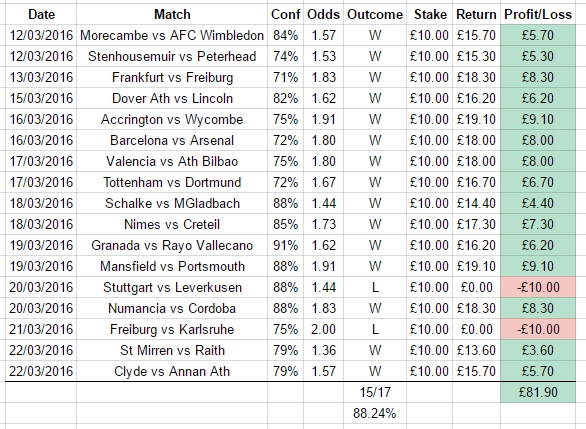Select the £13.60 return cell for St Mirren
The image size is (586, 429).
point(476,350)
